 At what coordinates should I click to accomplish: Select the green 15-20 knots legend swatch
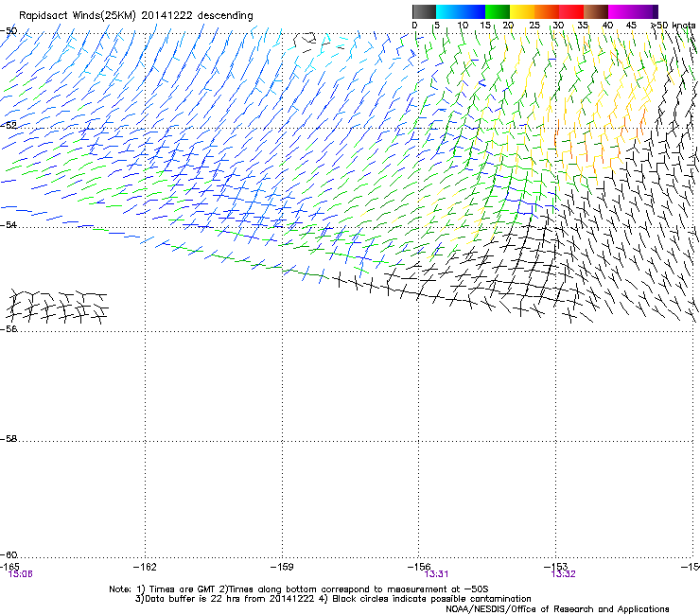point(498,11)
